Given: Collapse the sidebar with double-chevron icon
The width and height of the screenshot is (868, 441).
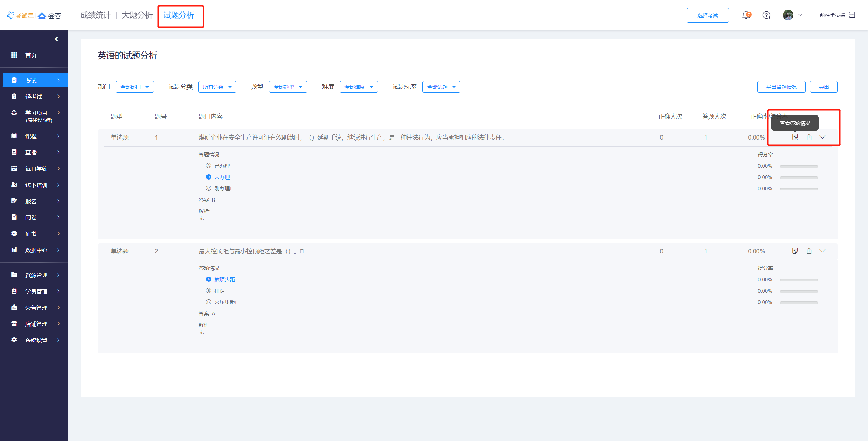Looking at the screenshot, I should point(57,39).
